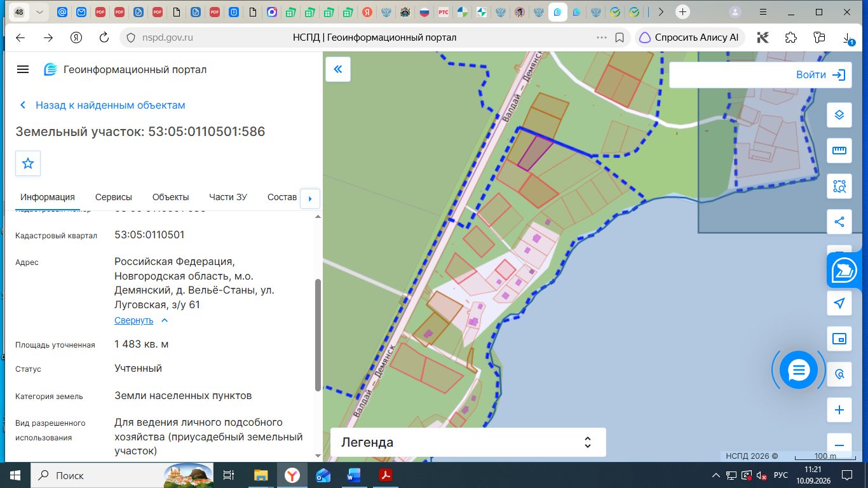Image resolution: width=868 pixels, height=488 pixels.
Task: Zoom out the map with the minus button
Action: coord(839,445)
